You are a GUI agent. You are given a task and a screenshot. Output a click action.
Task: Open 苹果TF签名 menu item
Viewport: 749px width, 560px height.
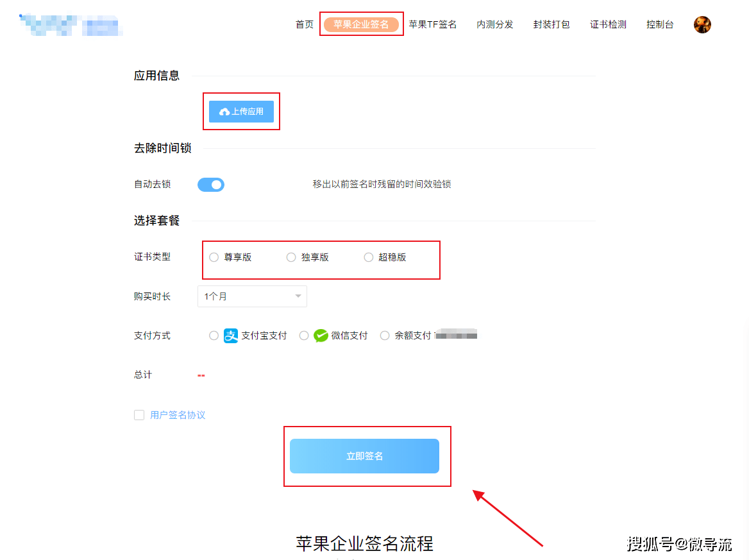pyautogui.click(x=433, y=24)
